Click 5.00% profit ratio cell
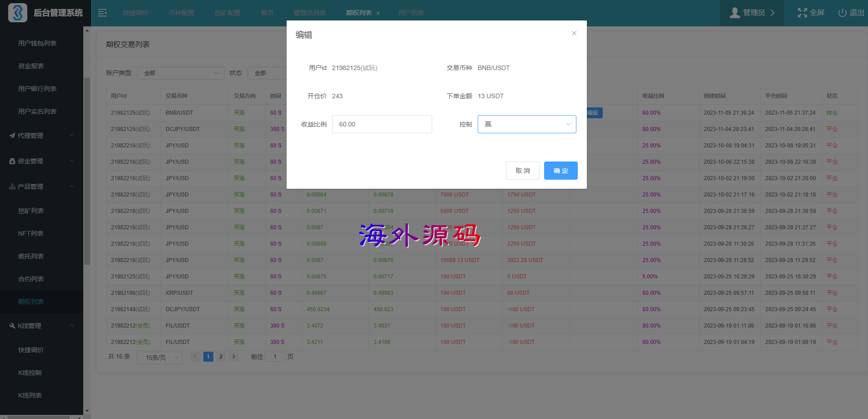This screenshot has height=419, width=868. tap(650, 277)
